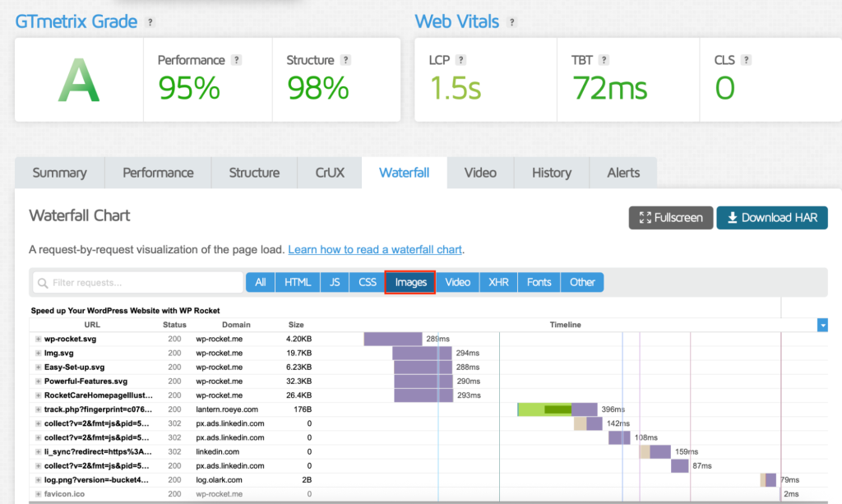Expand the Powerful-Features.svg request details
Screen dimensions: 842x504
coord(38,381)
